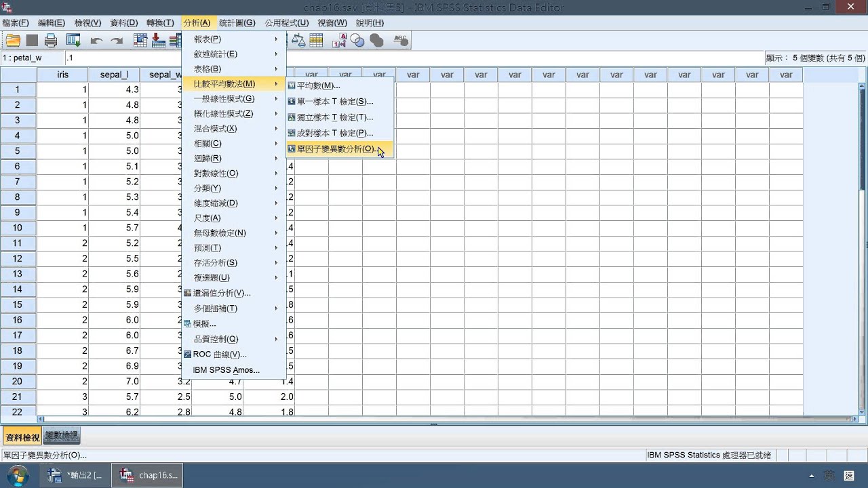Screen dimensions: 868x488
Task: Click the Weight cases scale icon
Action: pos(298,41)
